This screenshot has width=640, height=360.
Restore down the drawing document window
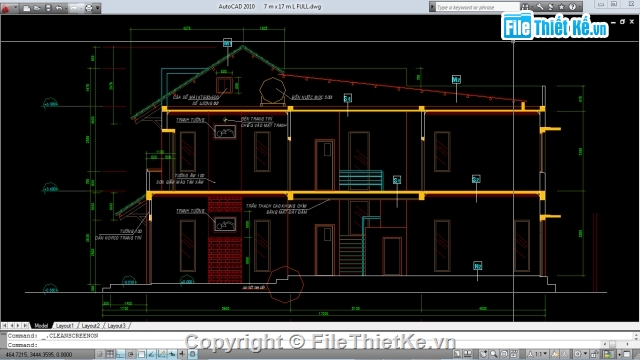[x=622, y=22]
